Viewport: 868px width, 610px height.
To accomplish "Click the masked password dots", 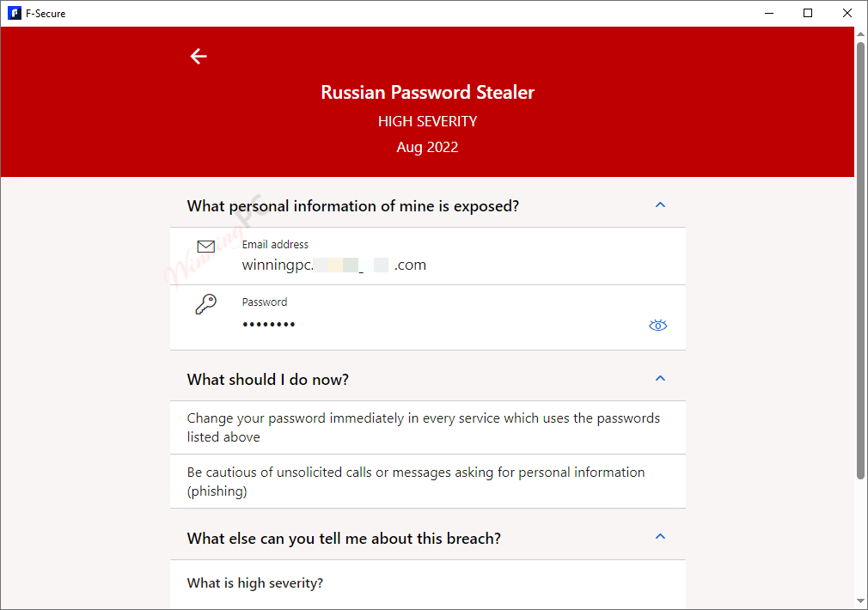I will coord(268,325).
